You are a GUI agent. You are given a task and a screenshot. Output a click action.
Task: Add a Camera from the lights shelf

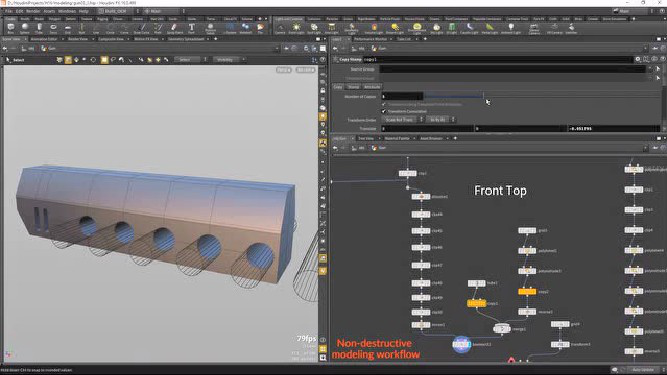[280, 28]
